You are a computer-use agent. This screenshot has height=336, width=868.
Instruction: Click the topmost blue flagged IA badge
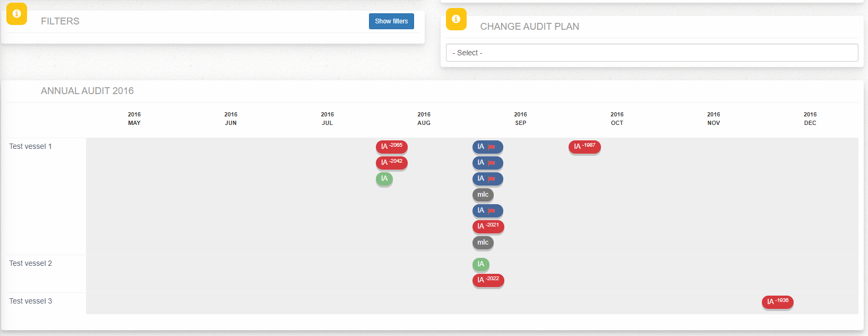(x=487, y=147)
